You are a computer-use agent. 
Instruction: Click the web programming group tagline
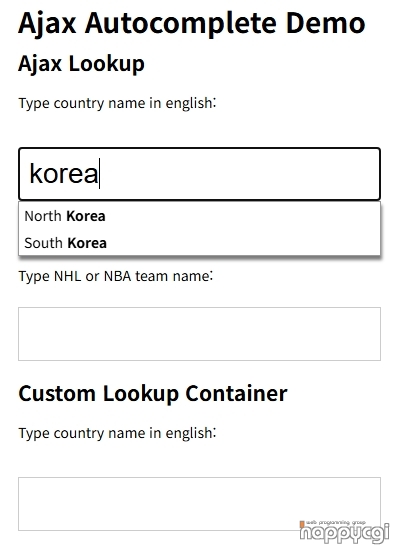click(x=336, y=522)
